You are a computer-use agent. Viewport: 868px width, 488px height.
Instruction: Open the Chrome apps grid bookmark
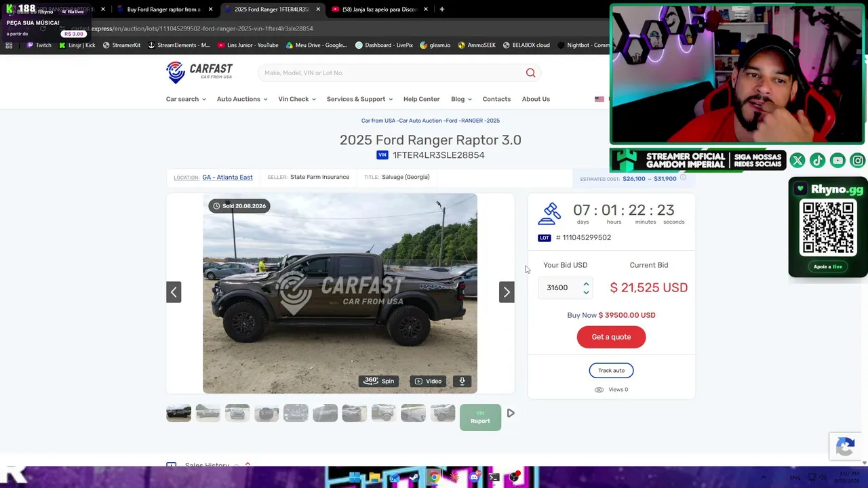[x=9, y=45]
